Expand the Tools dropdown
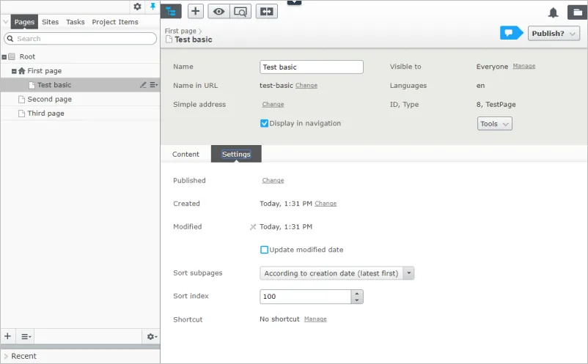This screenshot has height=364, width=588. coord(495,124)
